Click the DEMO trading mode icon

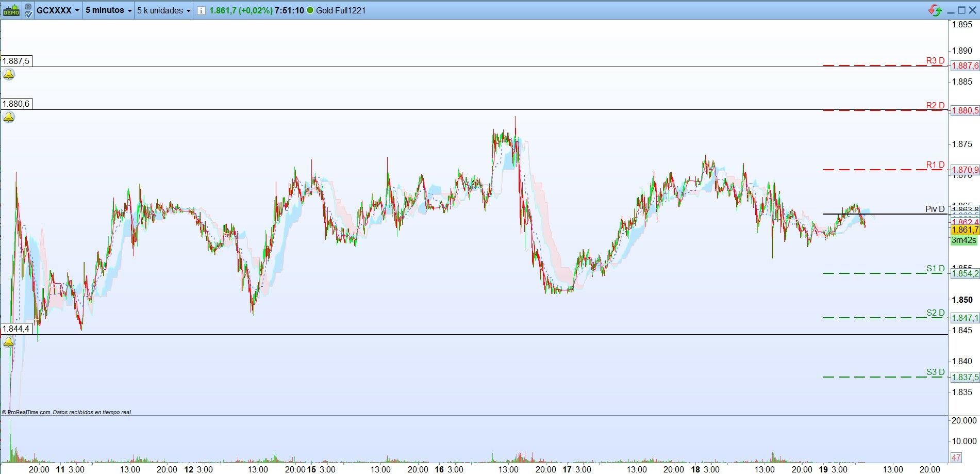click(x=11, y=10)
